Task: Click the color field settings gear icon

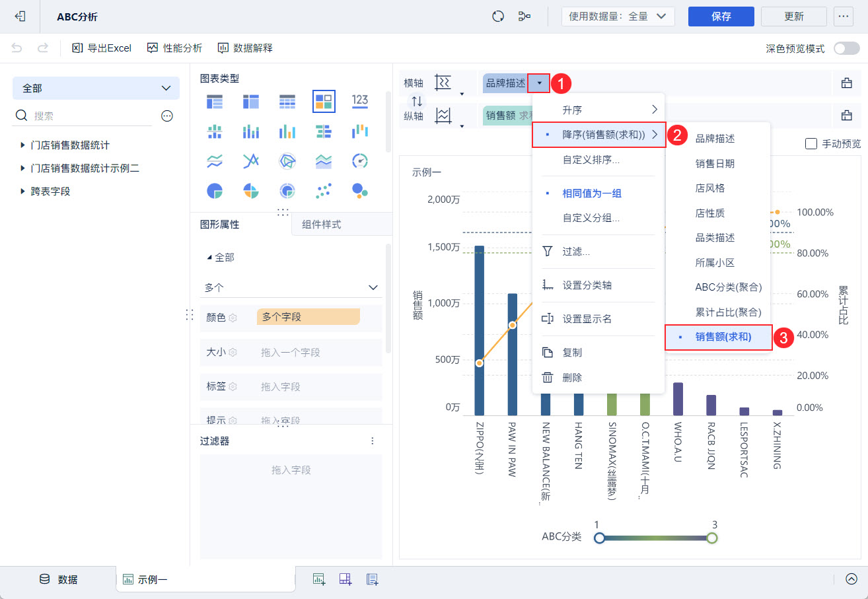Action: 233,318
